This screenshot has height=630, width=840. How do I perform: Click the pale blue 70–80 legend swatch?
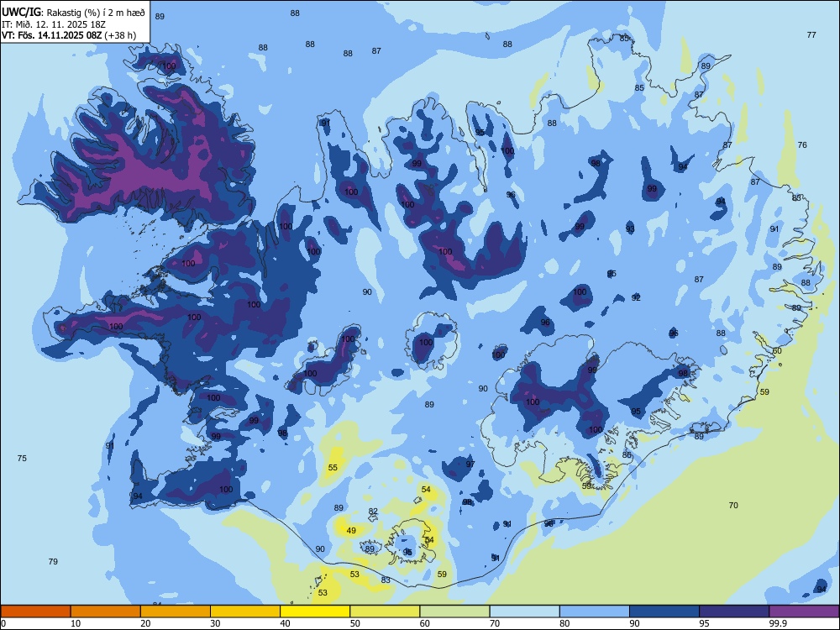click(x=524, y=612)
